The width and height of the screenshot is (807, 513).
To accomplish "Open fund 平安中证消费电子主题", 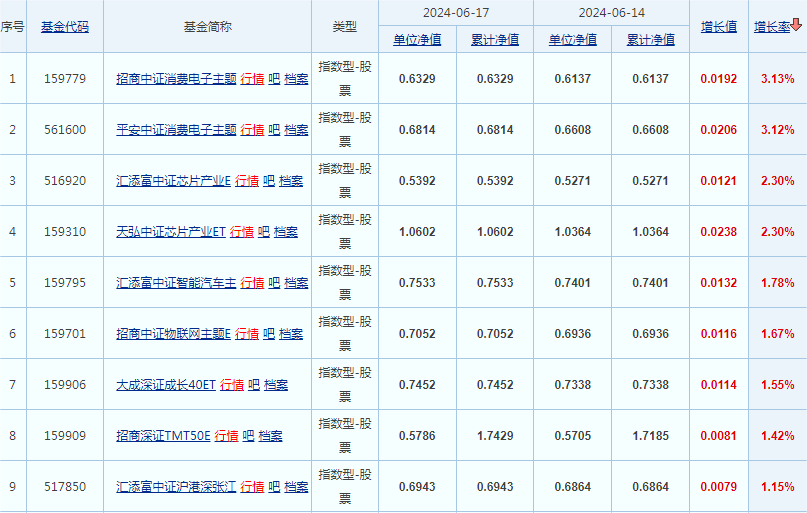I will [176, 130].
